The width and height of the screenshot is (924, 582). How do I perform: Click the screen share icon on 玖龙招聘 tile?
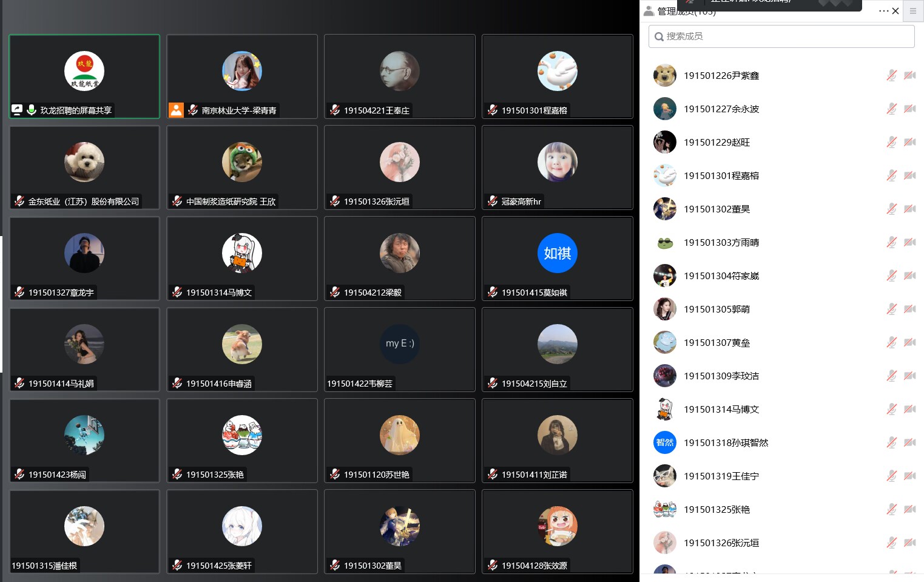click(x=17, y=110)
